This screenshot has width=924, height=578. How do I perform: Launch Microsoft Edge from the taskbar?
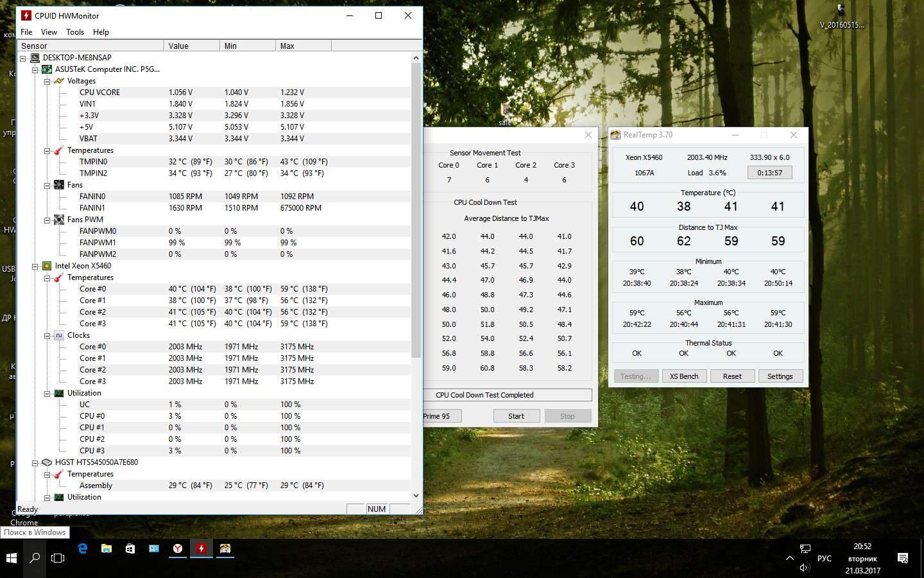coord(83,548)
